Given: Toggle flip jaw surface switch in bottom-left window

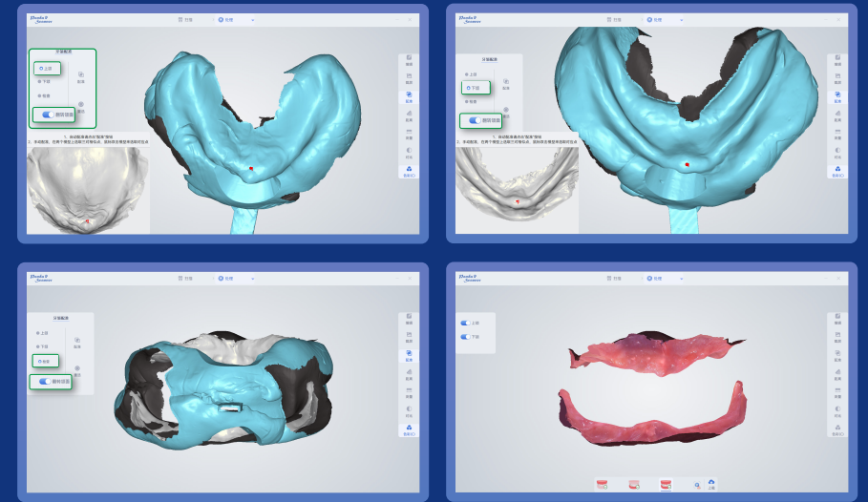Looking at the screenshot, I should point(45,382).
